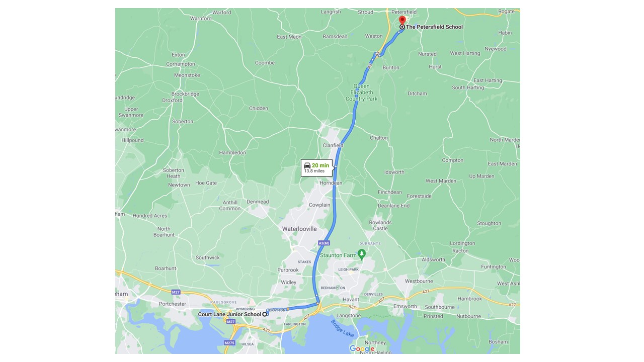Click the red destination pin marker
The height and width of the screenshot is (362, 644).
402,20
